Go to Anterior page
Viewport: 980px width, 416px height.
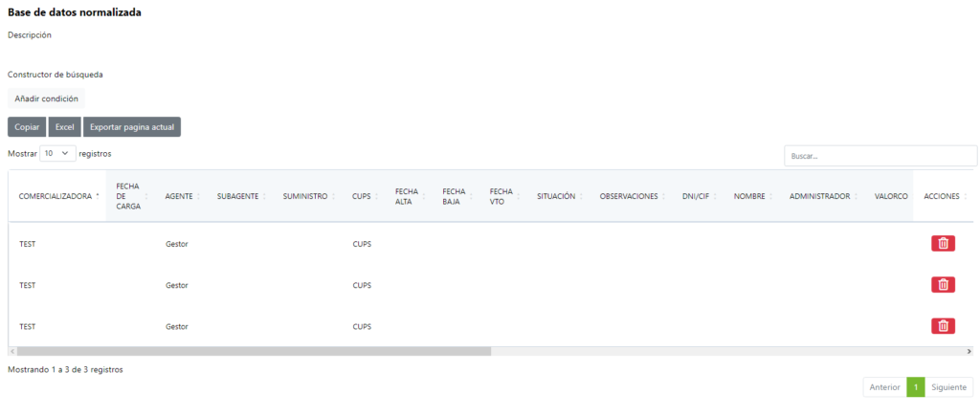click(884, 387)
